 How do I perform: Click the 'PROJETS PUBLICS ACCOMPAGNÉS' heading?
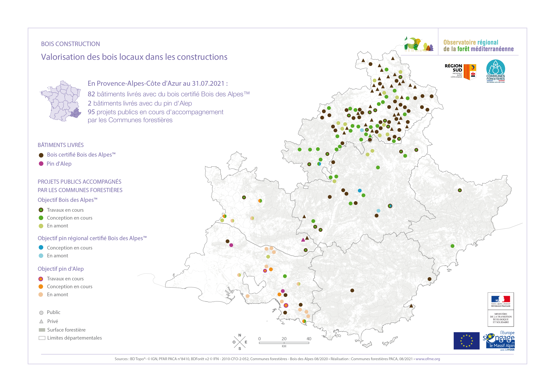(80, 186)
